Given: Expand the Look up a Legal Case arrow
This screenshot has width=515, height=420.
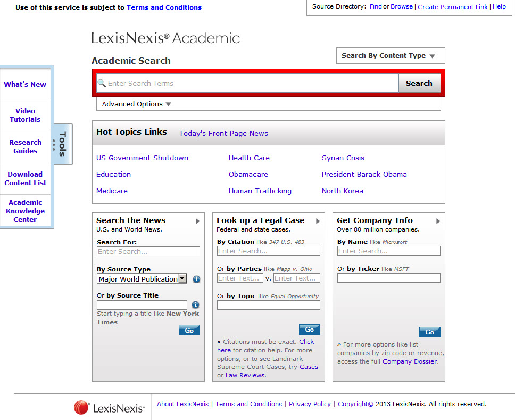Looking at the screenshot, I should 318,221.
